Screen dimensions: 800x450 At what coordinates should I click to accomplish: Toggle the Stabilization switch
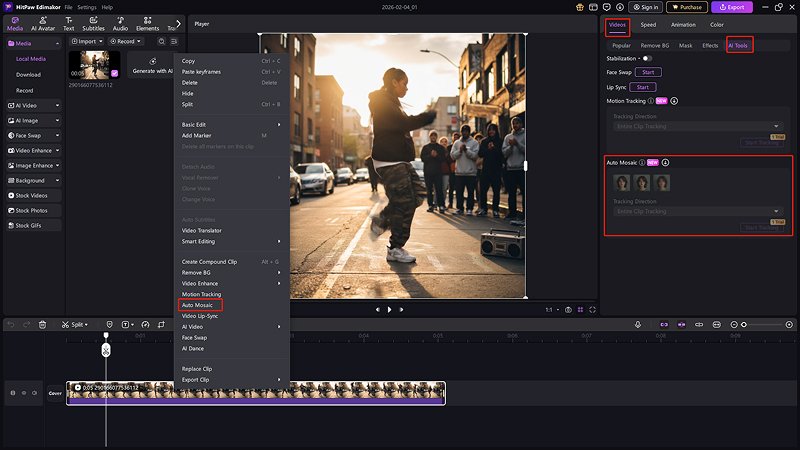coord(647,59)
